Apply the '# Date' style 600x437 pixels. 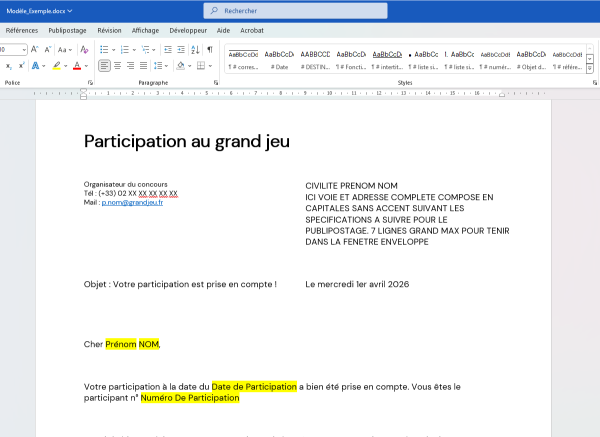279,60
